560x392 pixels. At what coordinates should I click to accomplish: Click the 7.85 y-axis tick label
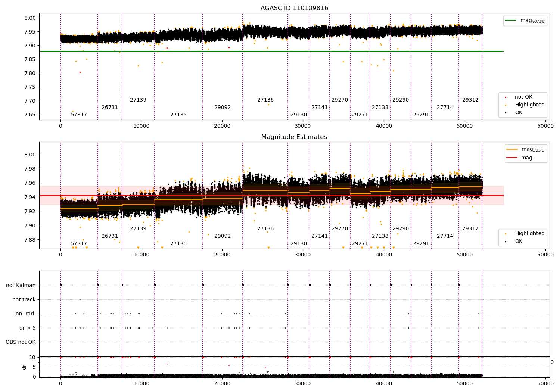[30, 59]
